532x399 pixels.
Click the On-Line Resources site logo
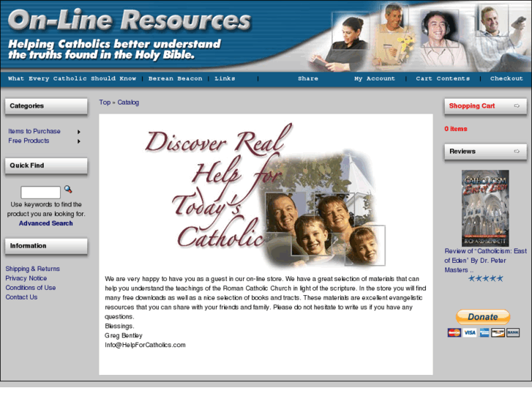click(129, 20)
